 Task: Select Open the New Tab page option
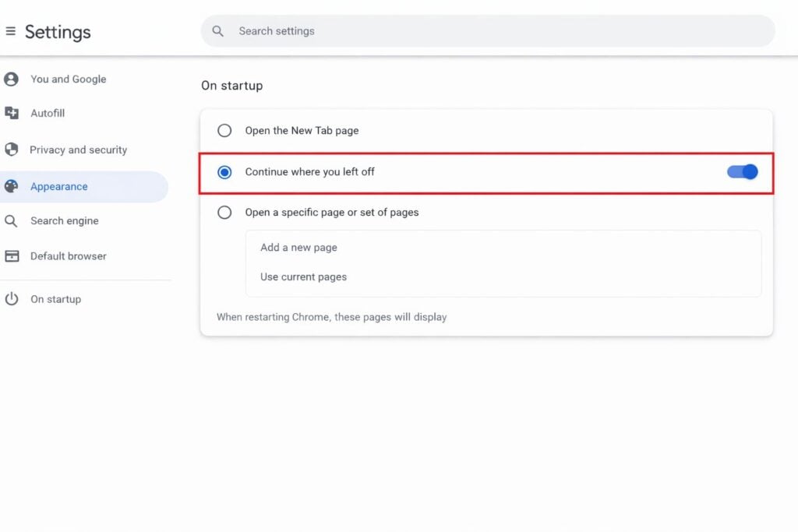[x=224, y=130]
